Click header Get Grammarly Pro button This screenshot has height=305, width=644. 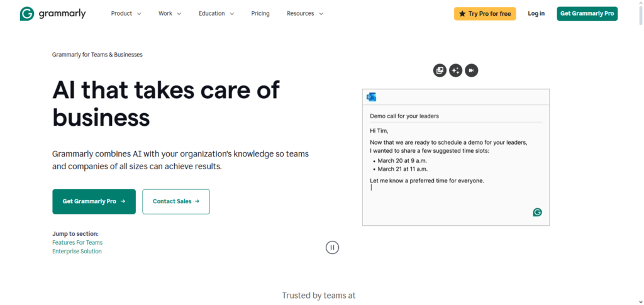(587, 14)
